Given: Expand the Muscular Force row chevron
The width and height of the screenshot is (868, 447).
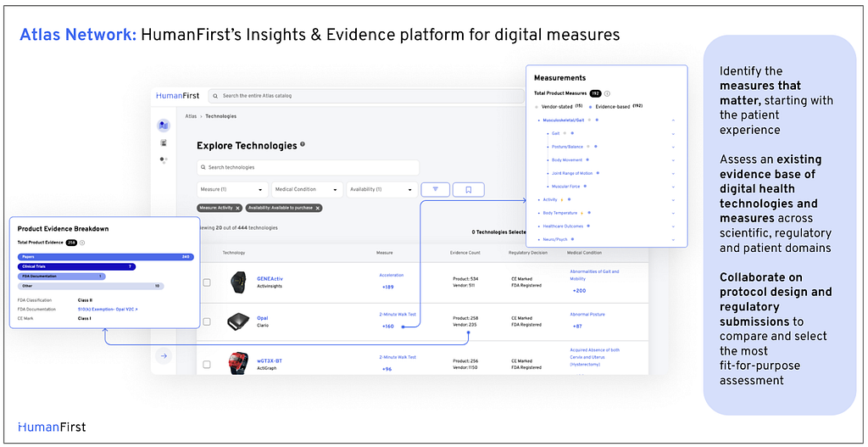Looking at the screenshot, I should point(673,187).
